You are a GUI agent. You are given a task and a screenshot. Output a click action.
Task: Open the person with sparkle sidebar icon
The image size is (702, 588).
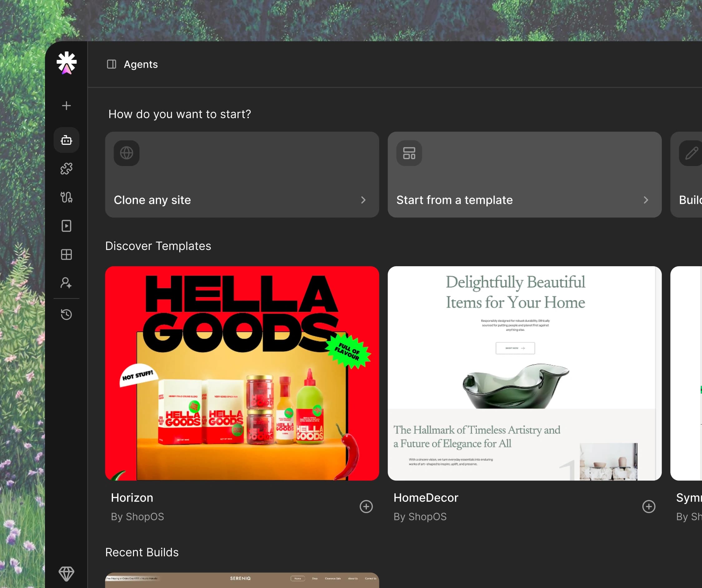coord(67,283)
